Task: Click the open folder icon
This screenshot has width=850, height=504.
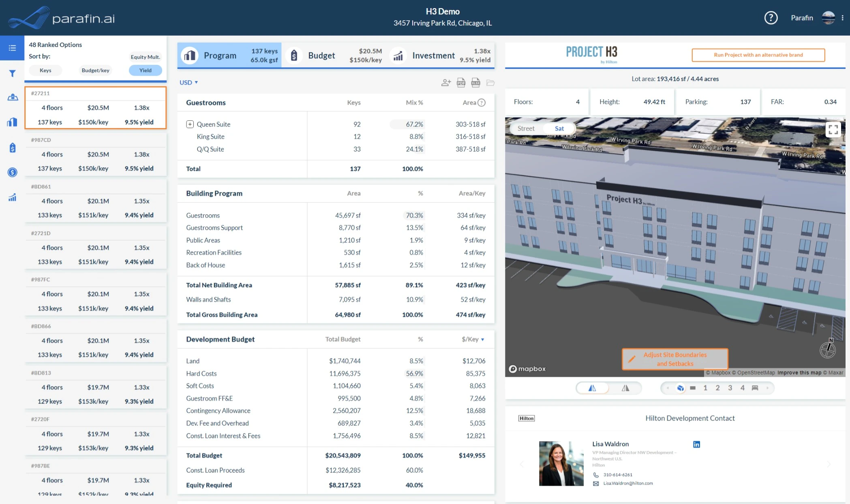Action: [490, 83]
